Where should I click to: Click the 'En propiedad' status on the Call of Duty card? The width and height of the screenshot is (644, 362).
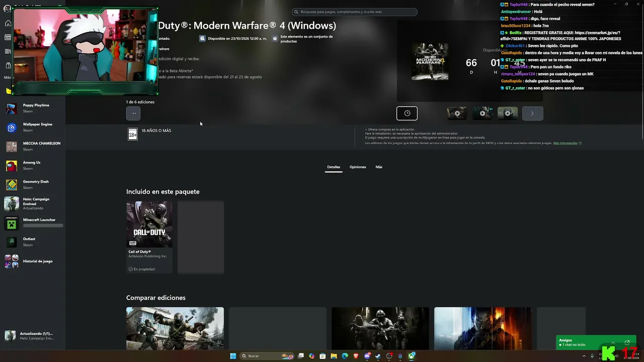[x=141, y=269]
